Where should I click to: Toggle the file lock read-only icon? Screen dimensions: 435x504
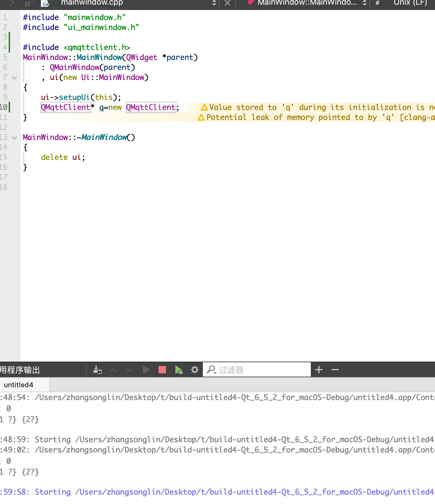coord(27,3)
